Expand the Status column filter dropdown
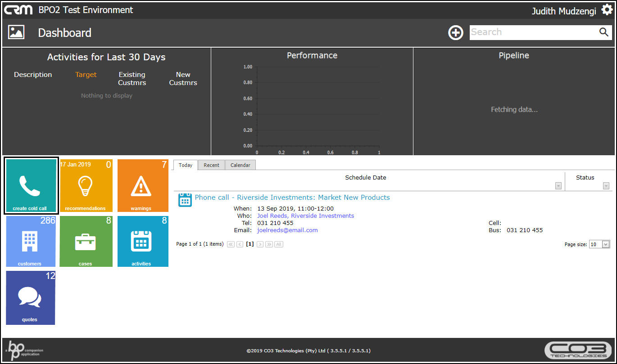Image resolution: width=617 pixels, height=364 pixels. (x=606, y=186)
